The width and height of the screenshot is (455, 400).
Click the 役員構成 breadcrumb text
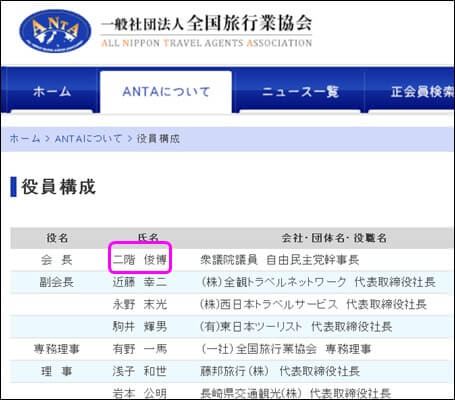[158, 139]
